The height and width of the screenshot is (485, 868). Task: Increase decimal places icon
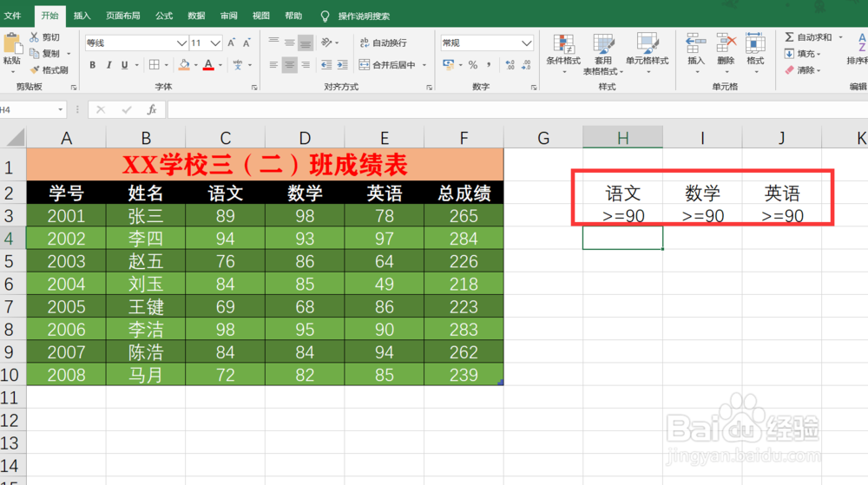(510, 65)
